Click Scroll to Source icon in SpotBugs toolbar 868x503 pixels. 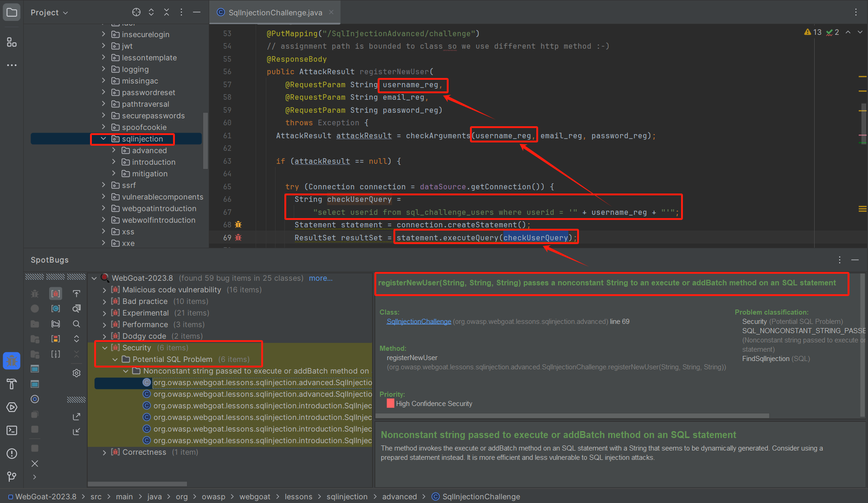[77, 293]
